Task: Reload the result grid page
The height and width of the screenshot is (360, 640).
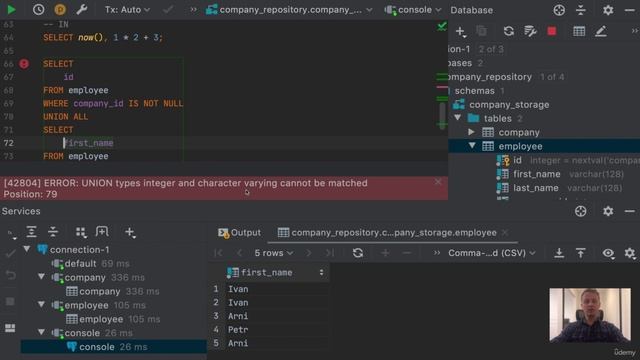Action: (358, 253)
